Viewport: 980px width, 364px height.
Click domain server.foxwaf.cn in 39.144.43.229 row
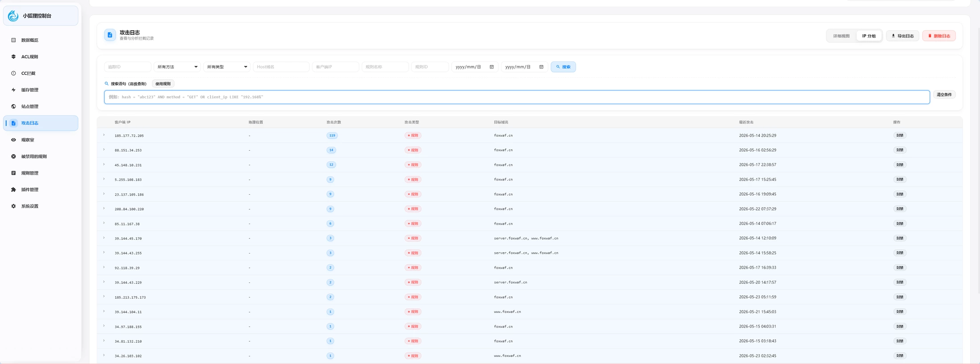510,282
